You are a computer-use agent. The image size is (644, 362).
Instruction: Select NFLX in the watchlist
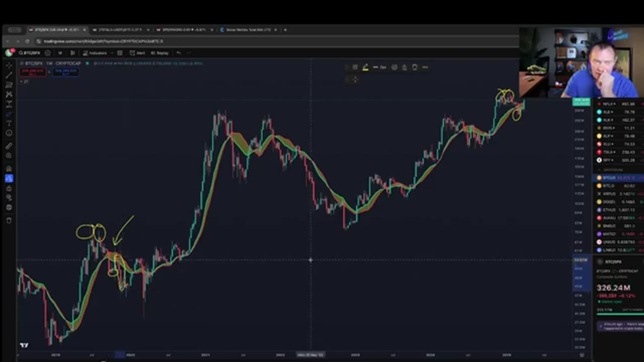click(x=619, y=104)
